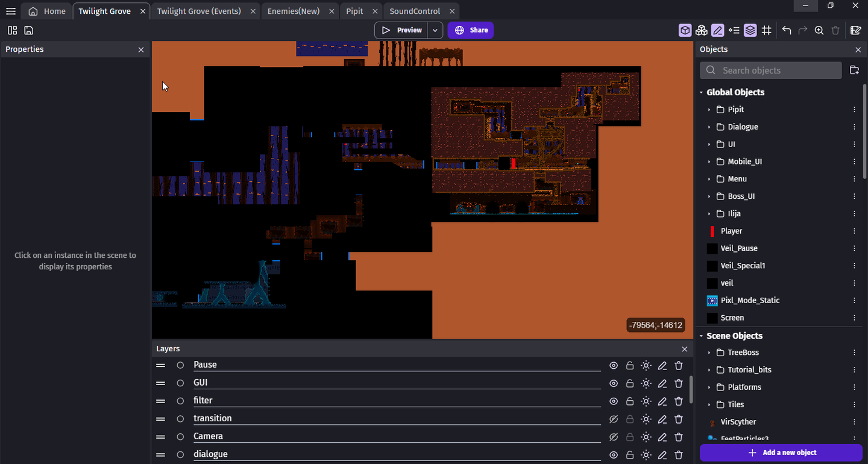868x464 pixels.
Task: Expand the UI folder
Action: (709, 145)
